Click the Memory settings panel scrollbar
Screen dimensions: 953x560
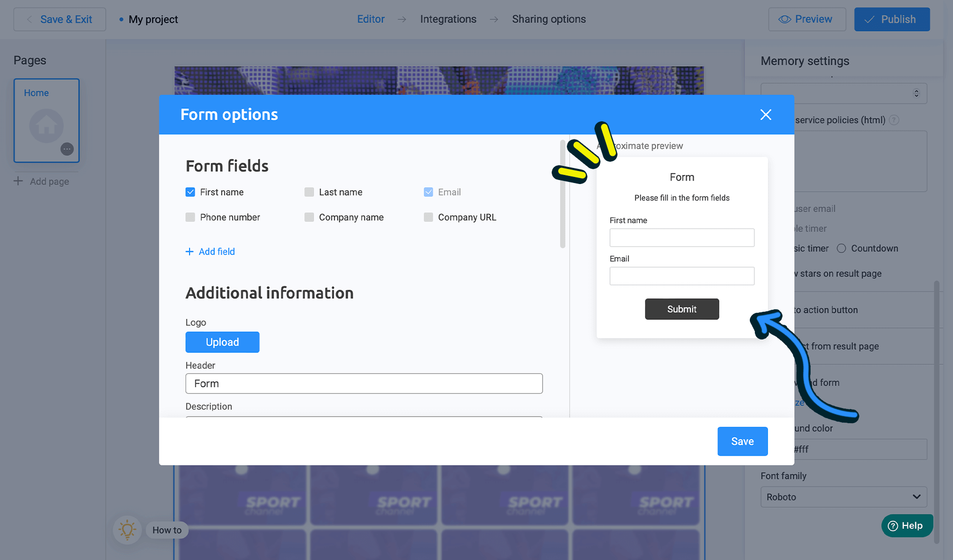(x=936, y=411)
